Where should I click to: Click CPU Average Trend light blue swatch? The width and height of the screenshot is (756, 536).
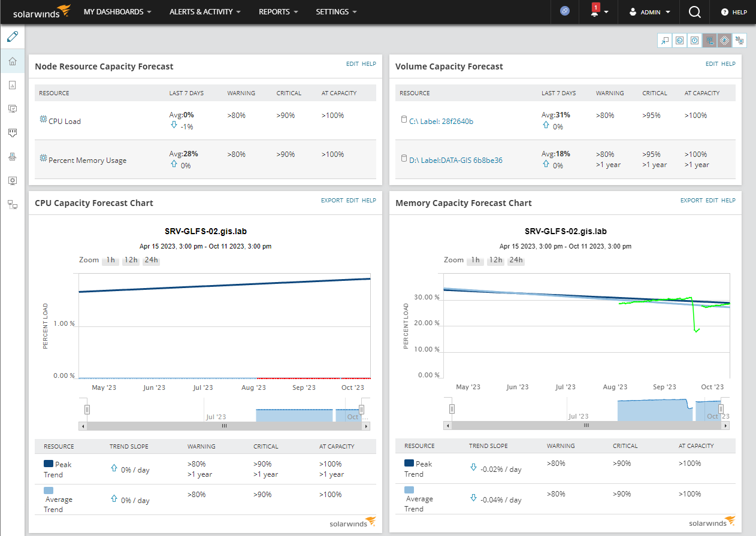coord(49,490)
